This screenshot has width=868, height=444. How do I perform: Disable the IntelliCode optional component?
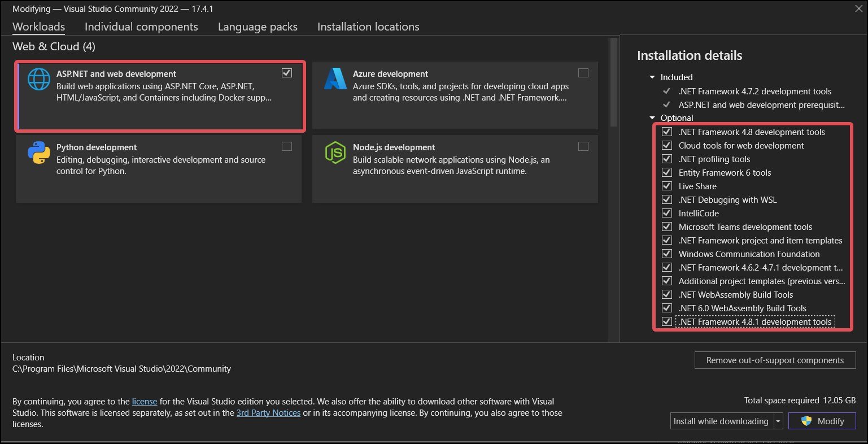click(667, 214)
